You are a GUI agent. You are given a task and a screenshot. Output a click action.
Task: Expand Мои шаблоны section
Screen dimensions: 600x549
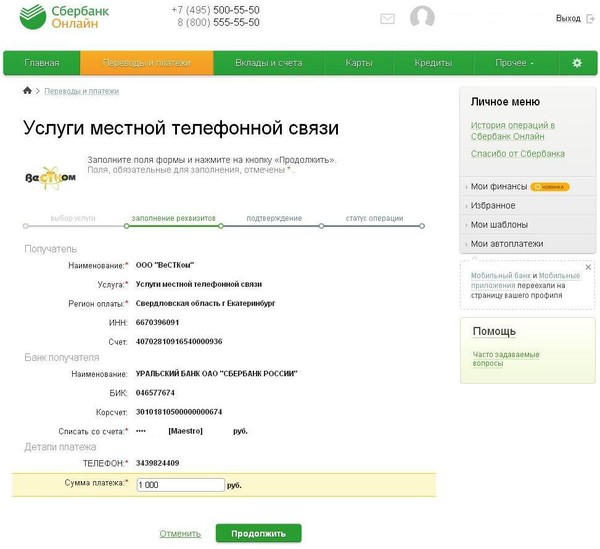(x=499, y=225)
